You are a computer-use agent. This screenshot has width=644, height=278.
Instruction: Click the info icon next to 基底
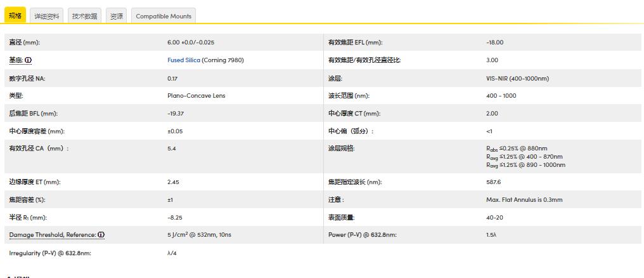[x=29, y=60]
